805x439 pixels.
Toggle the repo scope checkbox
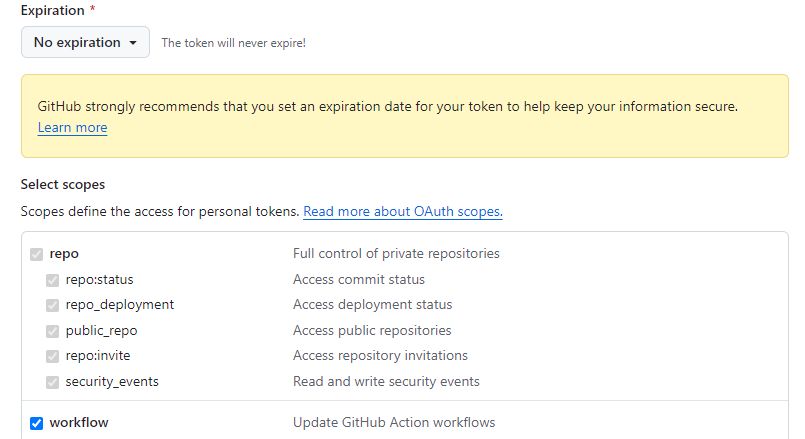point(37,254)
